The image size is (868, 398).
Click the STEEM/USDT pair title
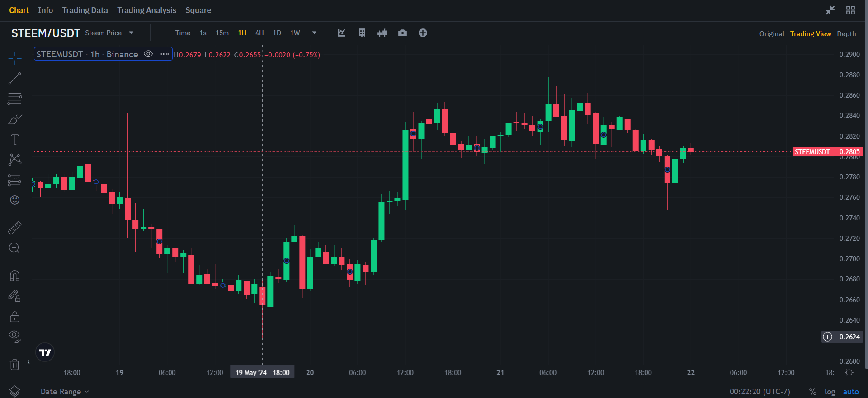tap(46, 33)
